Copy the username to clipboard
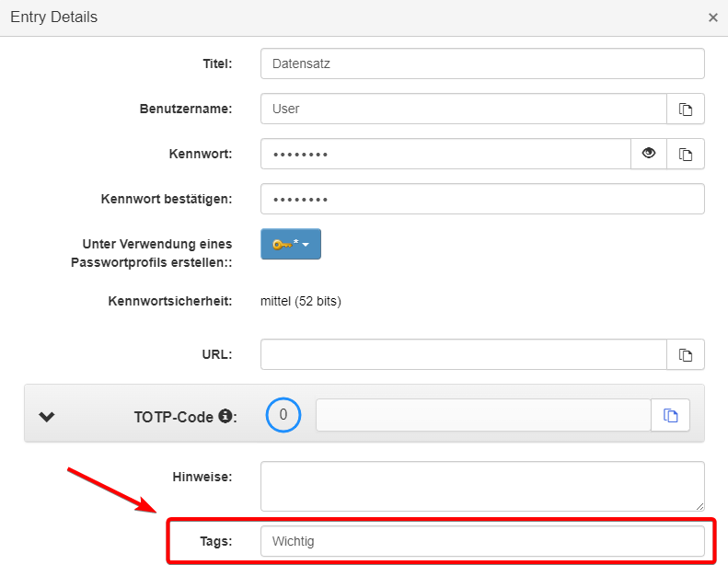The image size is (728, 565). (x=686, y=109)
